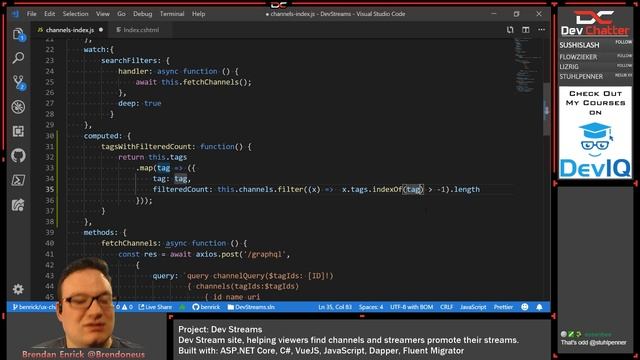Open the Edit menu
640x360 pixels.
click(x=49, y=13)
